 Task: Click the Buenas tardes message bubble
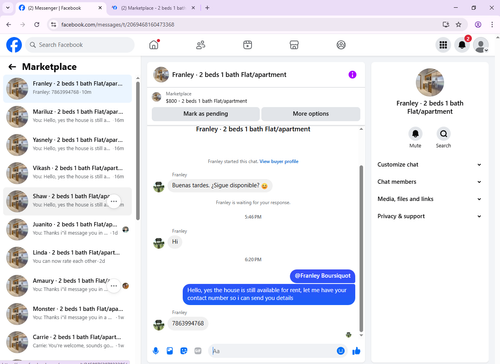pyautogui.click(x=220, y=186)
